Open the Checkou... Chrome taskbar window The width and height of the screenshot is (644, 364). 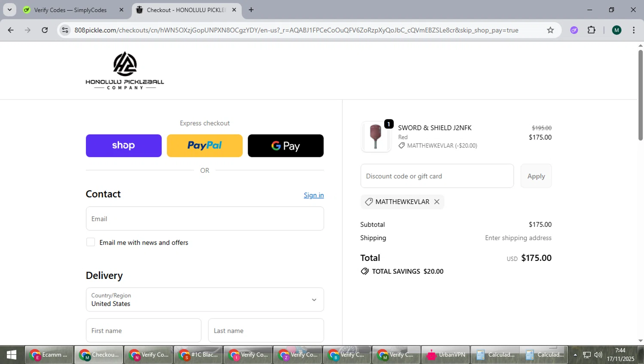[x=99, y=355]
